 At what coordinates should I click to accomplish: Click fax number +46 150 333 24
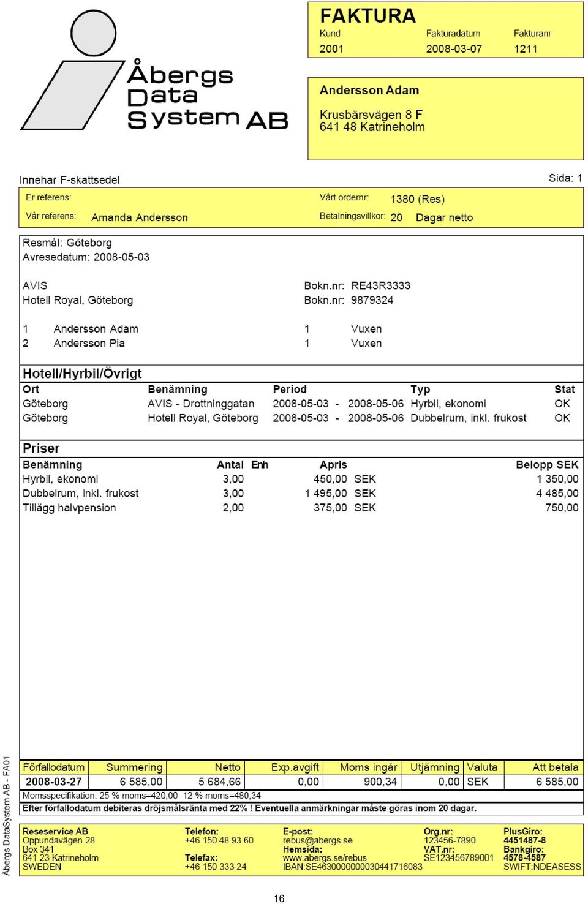pos(216,867)
